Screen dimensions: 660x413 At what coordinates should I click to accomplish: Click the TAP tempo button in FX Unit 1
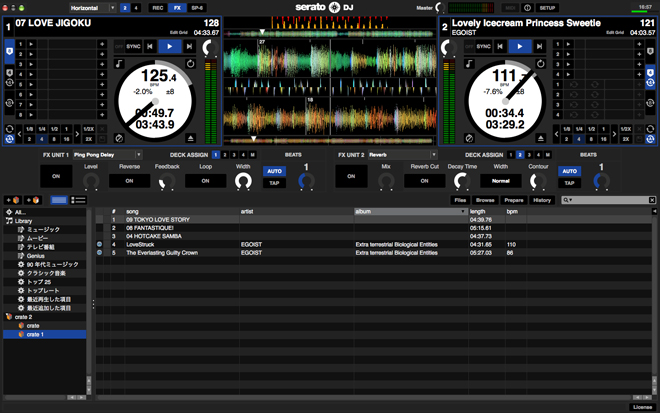click(x=273, y=183)
